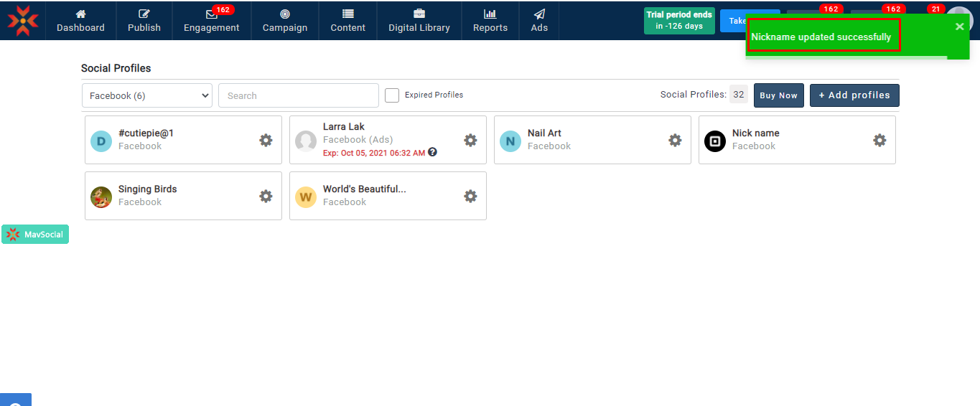Open the MavSocial side tab
This screenshot has height=406, width=980.
[35, 235]
